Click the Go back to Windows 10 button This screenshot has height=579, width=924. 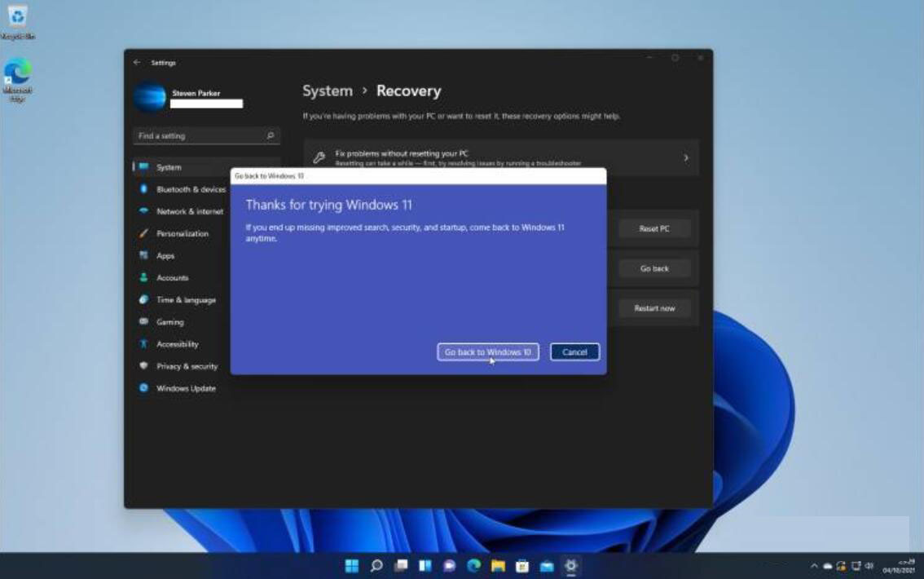click(x=488, y=351)
